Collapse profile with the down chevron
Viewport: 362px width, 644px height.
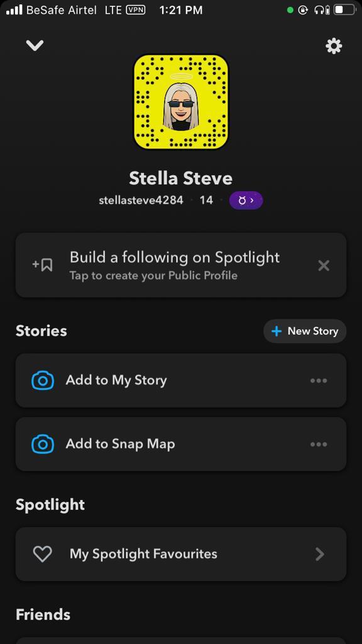click(x=35, y=45)
